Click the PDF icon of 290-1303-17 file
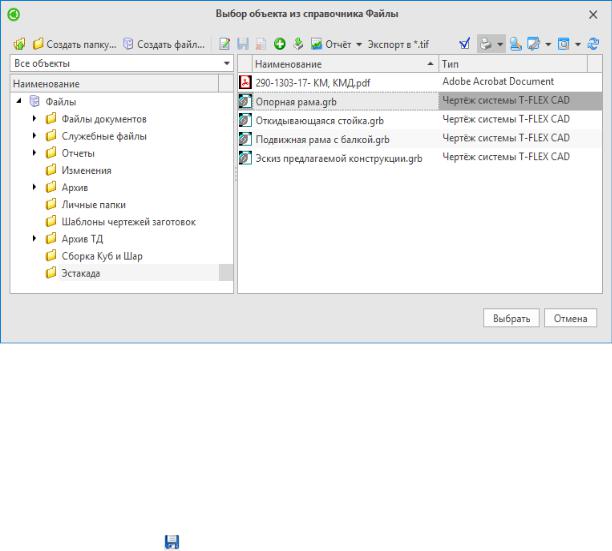 point(245,82)
